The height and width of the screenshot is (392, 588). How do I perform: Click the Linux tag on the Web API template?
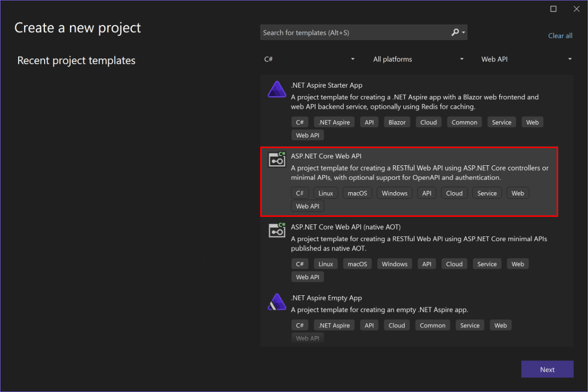[325, 193]
